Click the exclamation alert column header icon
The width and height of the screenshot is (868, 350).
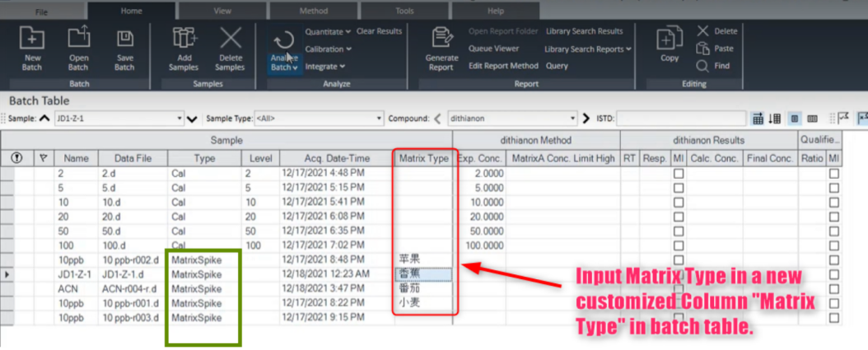(16, 158)
